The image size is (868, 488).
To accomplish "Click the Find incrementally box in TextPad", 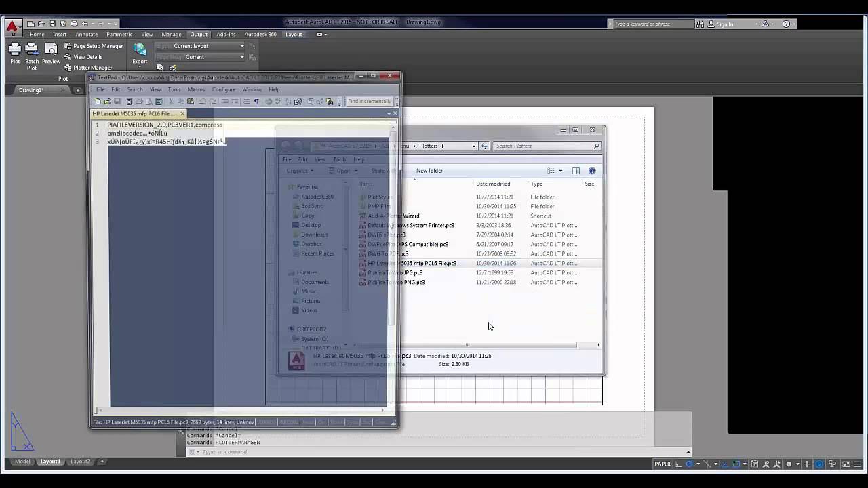I will tap(370, 102).
